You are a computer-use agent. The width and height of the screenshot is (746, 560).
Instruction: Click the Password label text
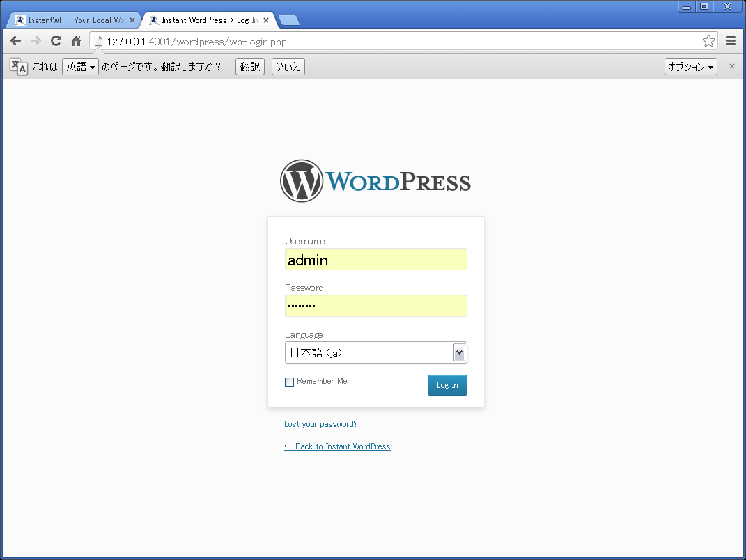[x=304, y=288]
